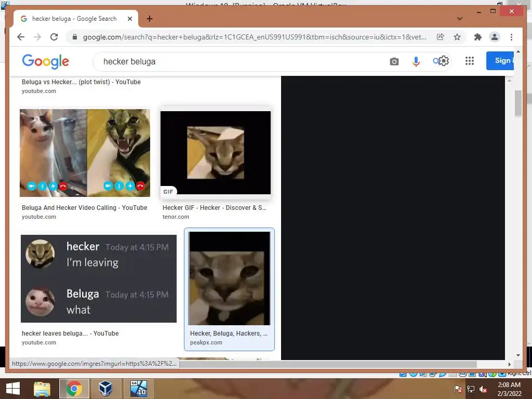Click tenor.com source text
This screenshot has height=399, width=532.
(176, 217)
